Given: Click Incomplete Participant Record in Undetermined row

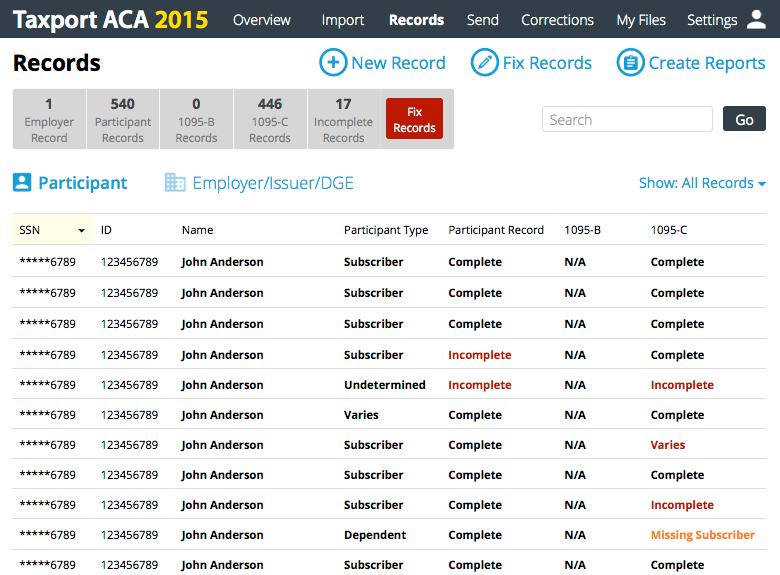Looking at the screenshot, I should [480, 384].
